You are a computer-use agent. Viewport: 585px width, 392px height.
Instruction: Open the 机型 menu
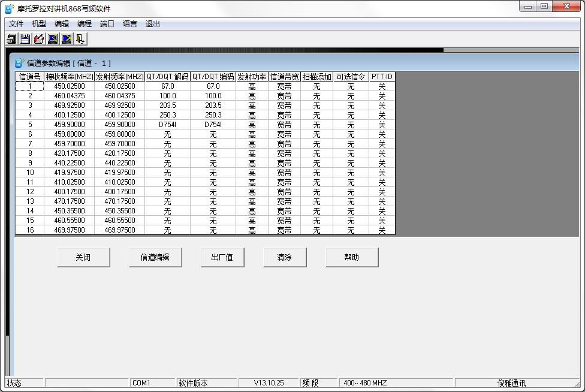(x=39, y=24)
